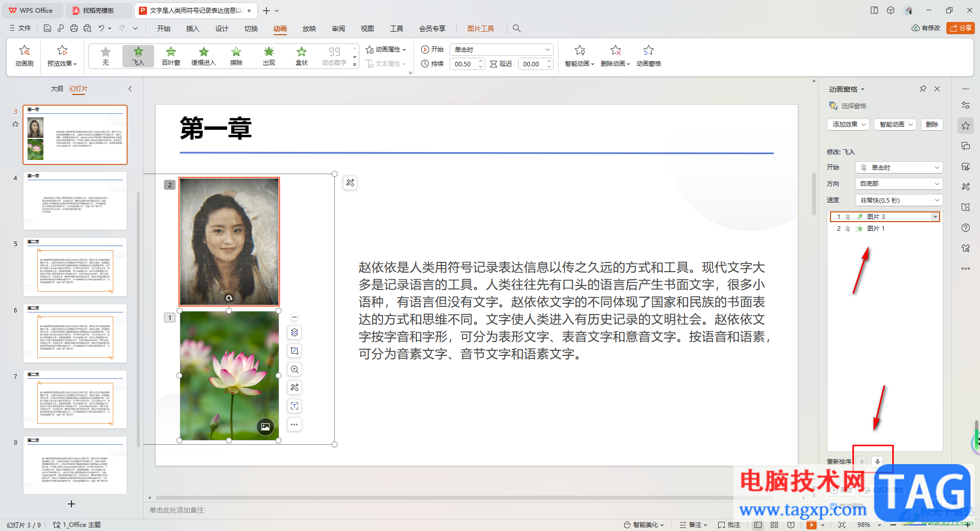Switch to slide sorter view in status bar
Screen dimensions: 980x531
coord(774,525)
